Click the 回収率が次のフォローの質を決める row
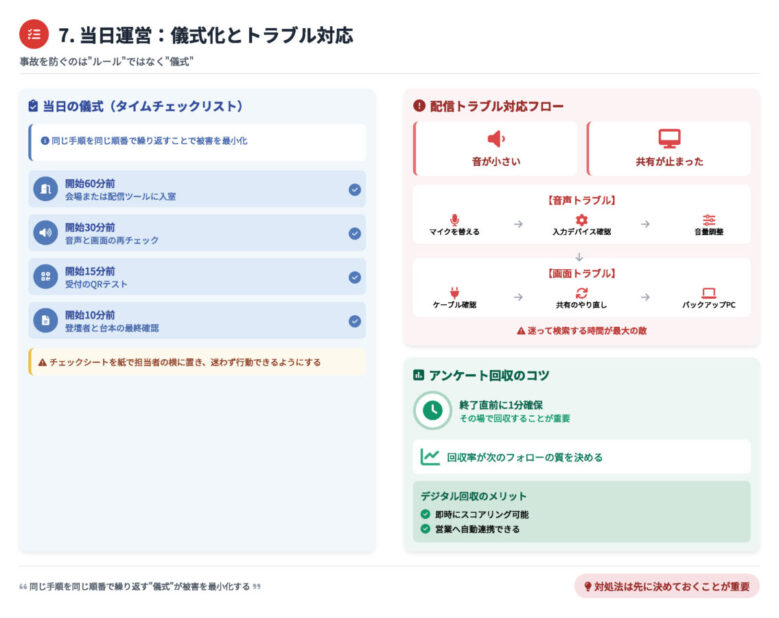Image resolution: width=779 pixels, height=618 pixels. coord(581,457)
